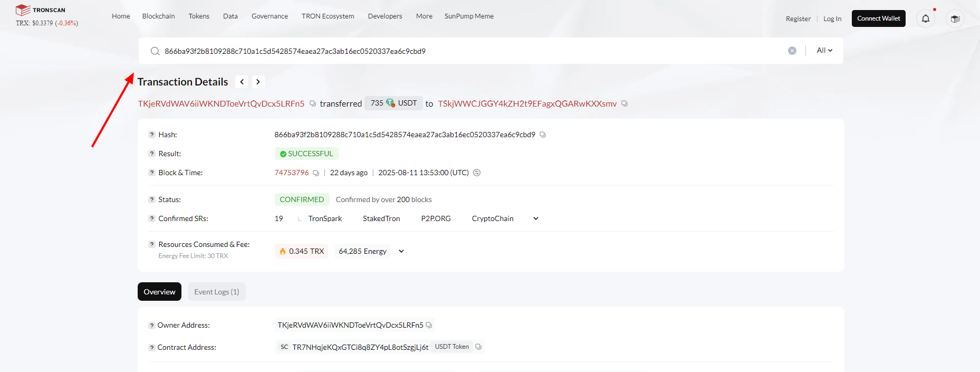Switch the time display format icon
The image size is (980, 372).
(477, 173)
